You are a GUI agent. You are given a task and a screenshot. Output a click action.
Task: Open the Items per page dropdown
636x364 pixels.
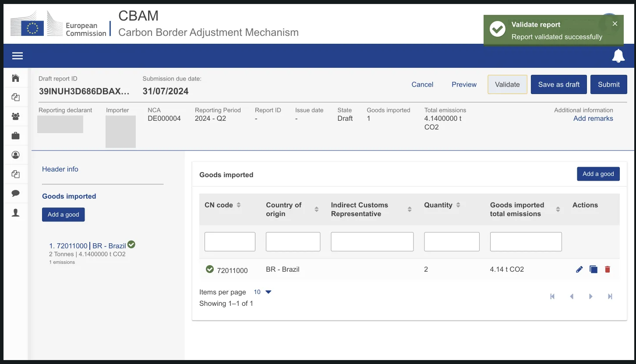[263, 292]
